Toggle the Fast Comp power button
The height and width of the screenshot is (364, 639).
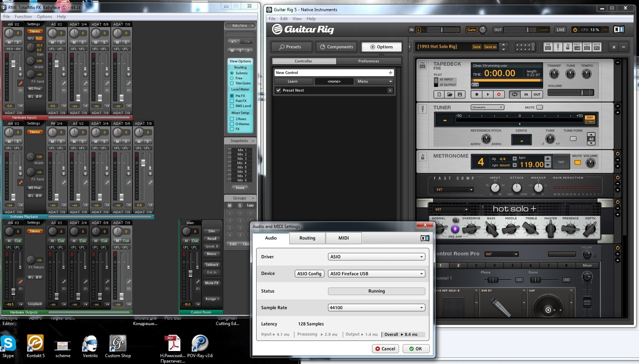(x=617, y=177)
